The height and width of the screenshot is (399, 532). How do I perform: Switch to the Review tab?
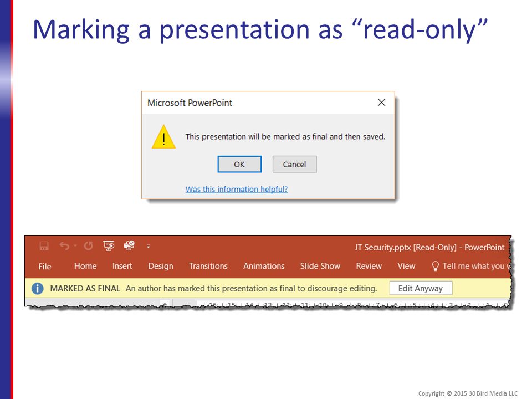point(369,266)
